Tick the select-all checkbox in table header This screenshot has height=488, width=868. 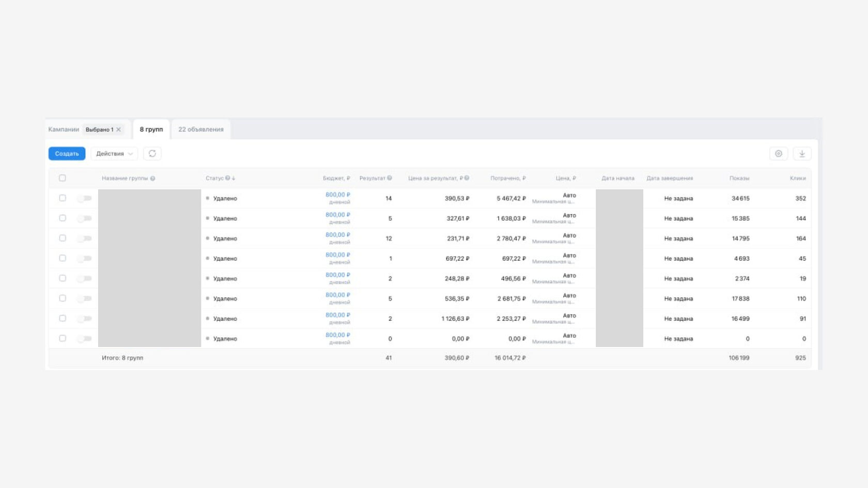pos(63,178)
